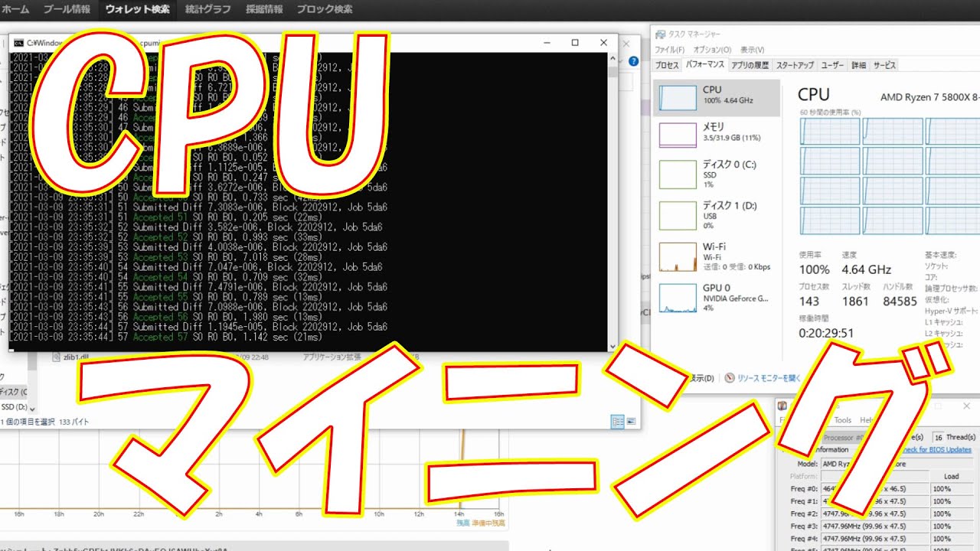This screenshot has height=551, width=980.
Task: Click the ディスク 1 (D:) USB graph icon
Action: click(678, 215)
